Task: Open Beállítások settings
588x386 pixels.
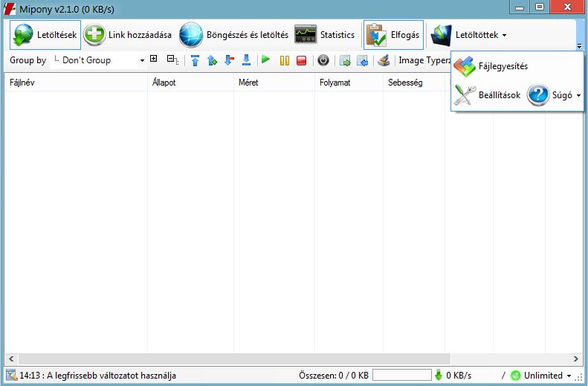Action: pos(488,95)
